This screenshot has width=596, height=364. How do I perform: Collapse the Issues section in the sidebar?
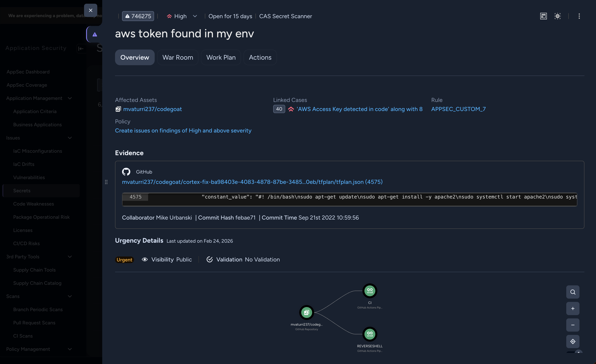tap(70, 138)
